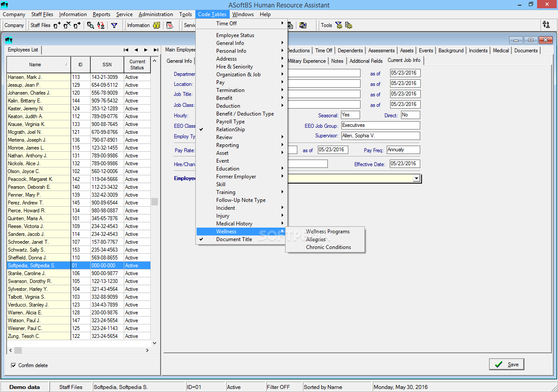Toggle the checked RelationShip menu item
558x392 pixels.
pyautogui.click(x=230, y=130)
